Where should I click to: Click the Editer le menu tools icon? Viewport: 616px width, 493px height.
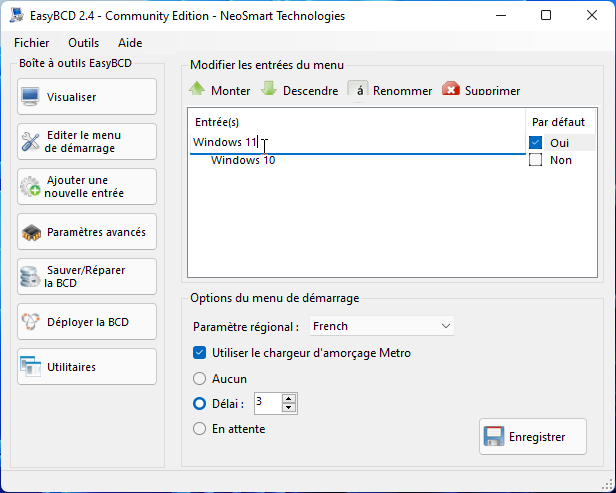pos(30,142)
